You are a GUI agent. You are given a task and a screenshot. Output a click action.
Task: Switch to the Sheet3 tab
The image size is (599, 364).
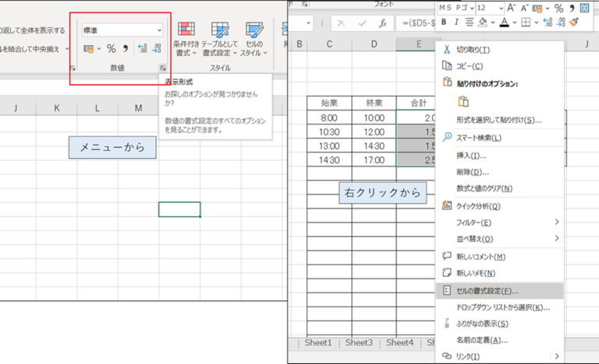click(359, 342)
